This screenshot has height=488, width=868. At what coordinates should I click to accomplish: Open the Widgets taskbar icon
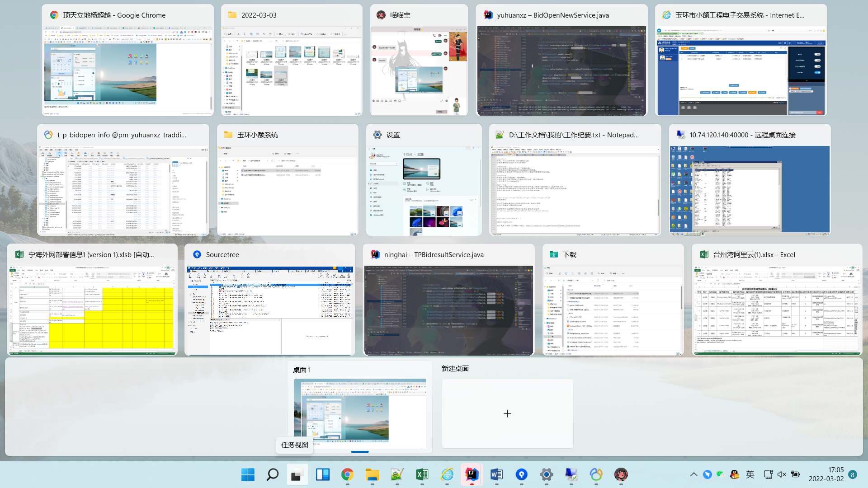pos(322,474)
